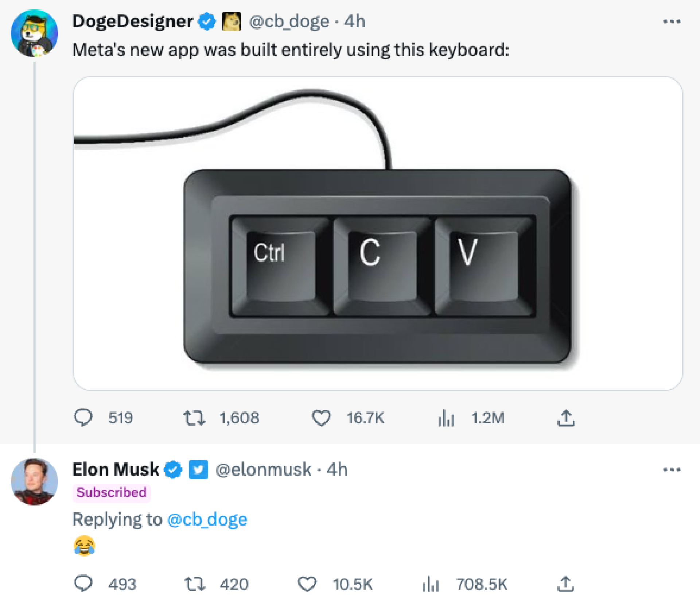This screenshot has height=604, width=700.
Task: Click the Elon Musk display name
Action: pos(116,469)
